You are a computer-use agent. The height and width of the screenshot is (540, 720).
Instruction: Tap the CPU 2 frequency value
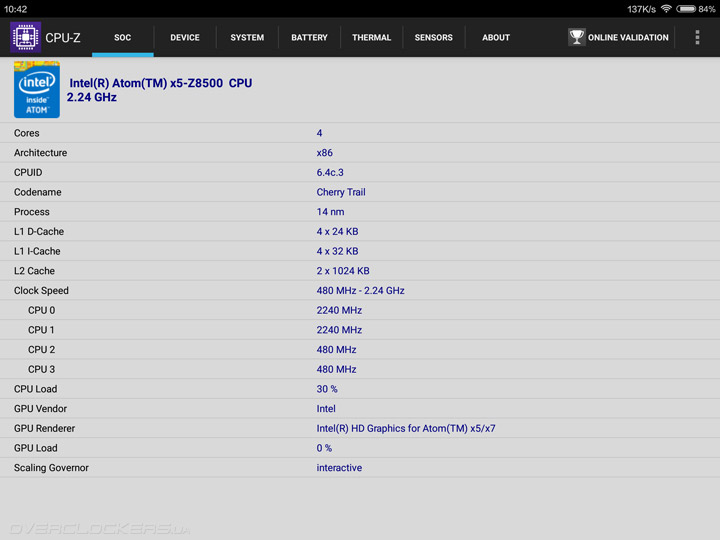tap(337, 350)
